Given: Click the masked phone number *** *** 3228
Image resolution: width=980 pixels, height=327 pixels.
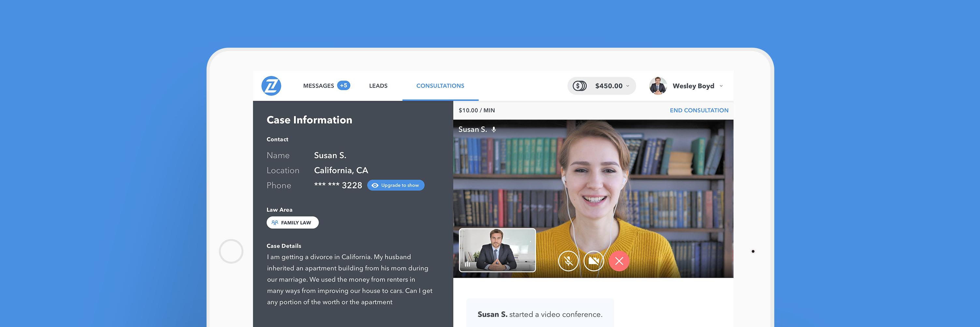Looking at the screenshot, I should [338, 185].
